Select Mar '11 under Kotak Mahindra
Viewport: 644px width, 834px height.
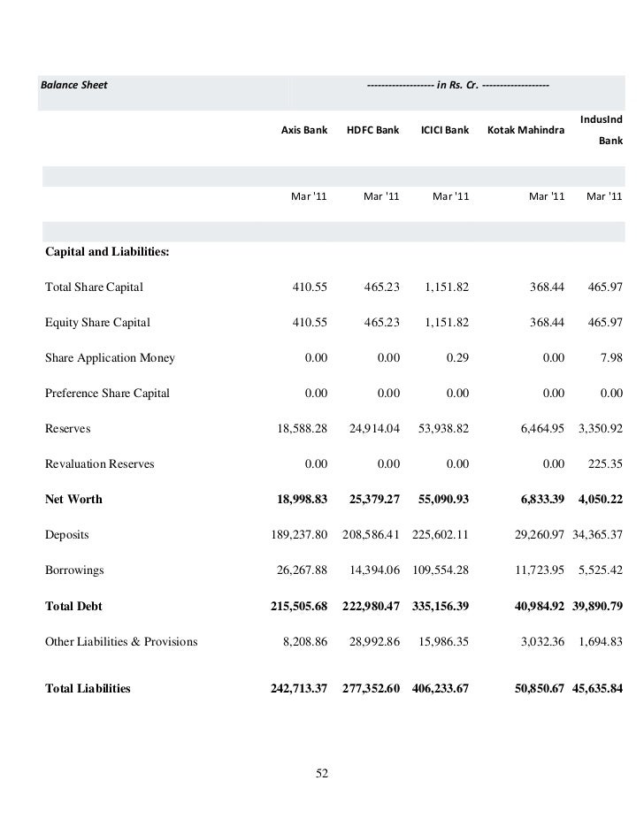click(546, 196)
